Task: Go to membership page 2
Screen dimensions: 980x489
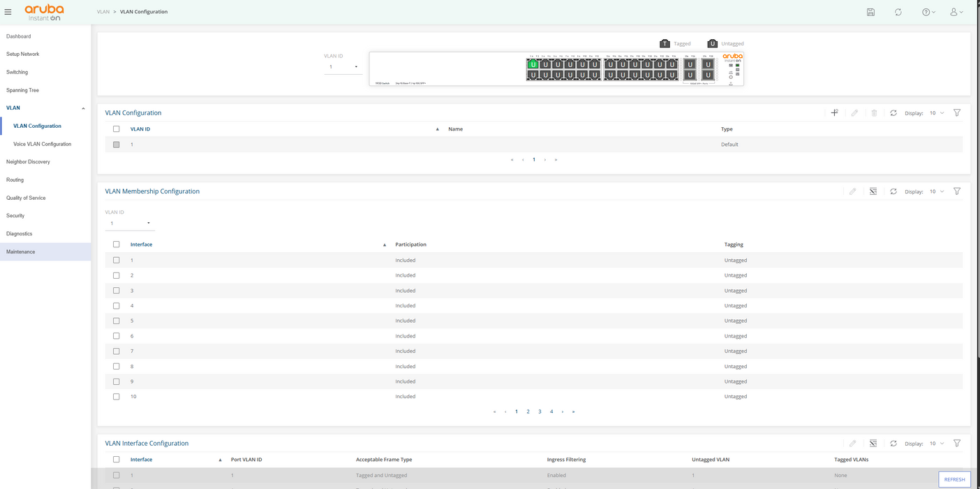Action: 528,411
